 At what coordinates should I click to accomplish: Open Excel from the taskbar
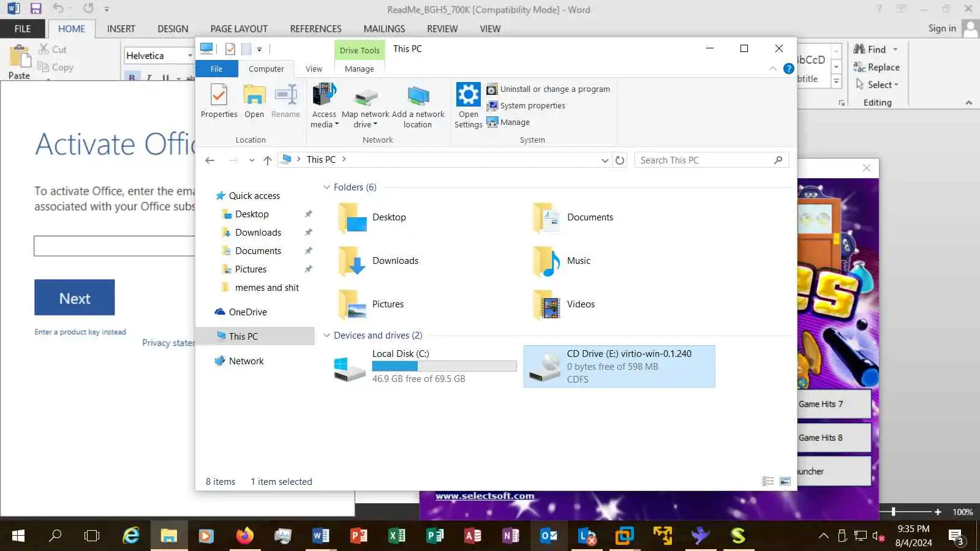(396, 536)
